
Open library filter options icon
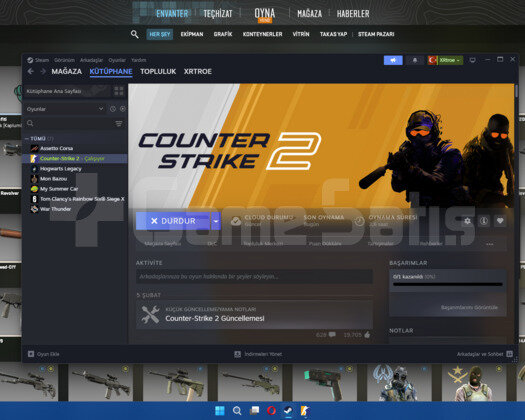pos(119,124)
